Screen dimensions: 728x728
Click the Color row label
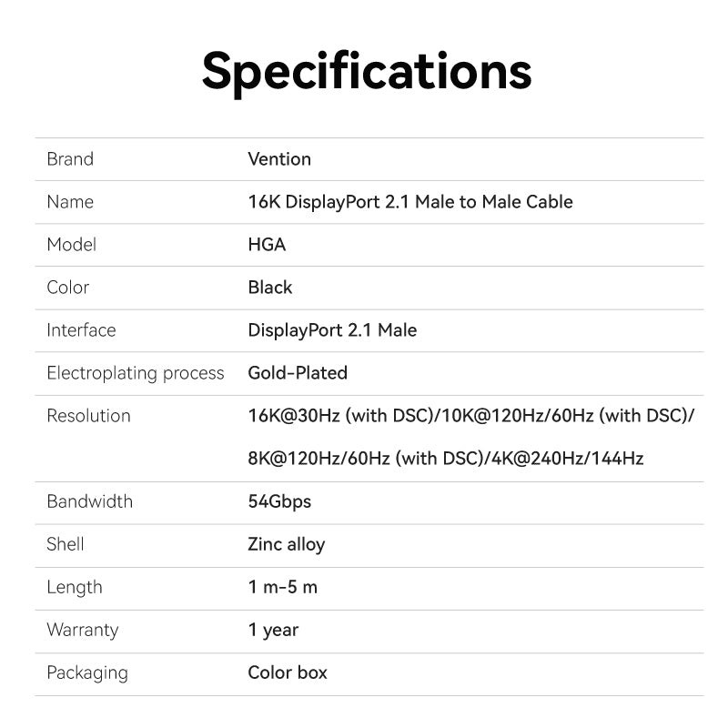68,288
